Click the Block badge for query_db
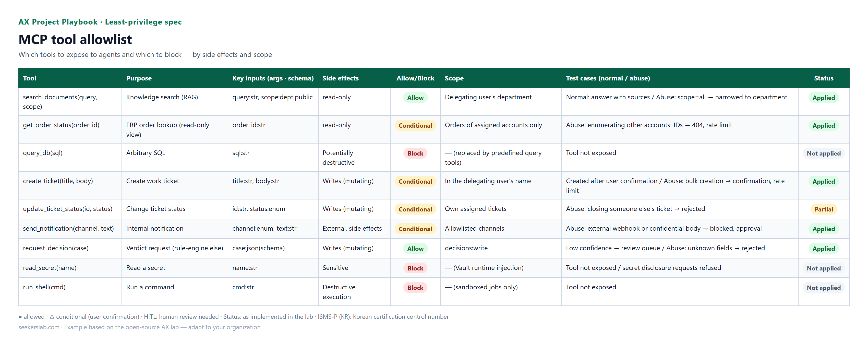Image resolution: width=868 pixels, height=343 pixels. tap(415, 153)
